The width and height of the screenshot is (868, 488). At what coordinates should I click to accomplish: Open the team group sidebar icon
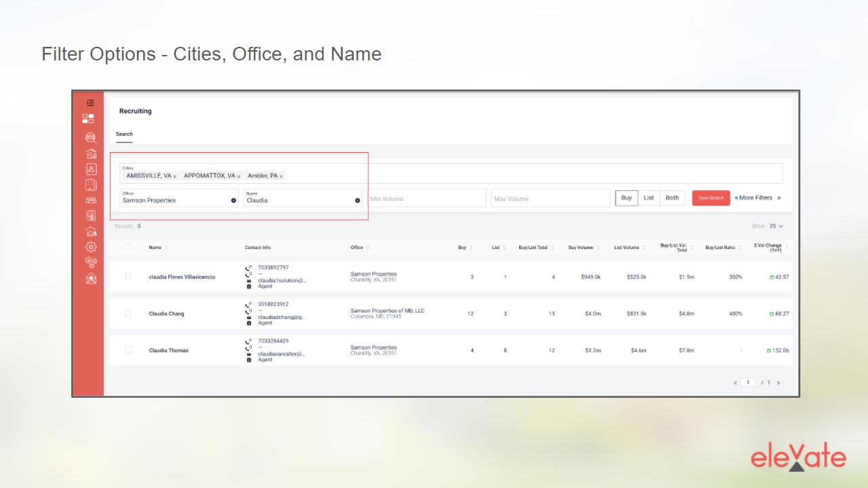pyautogui.click(x=90, y=200)
